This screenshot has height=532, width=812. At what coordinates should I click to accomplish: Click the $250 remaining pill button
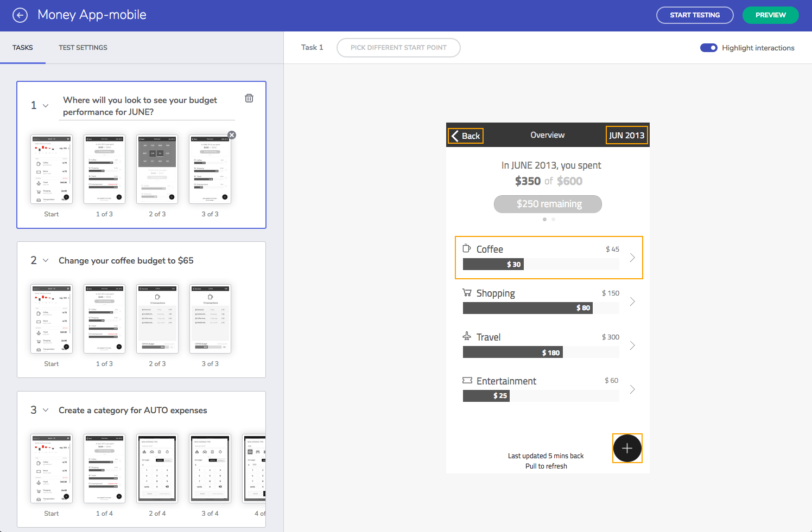click(548, 204)
